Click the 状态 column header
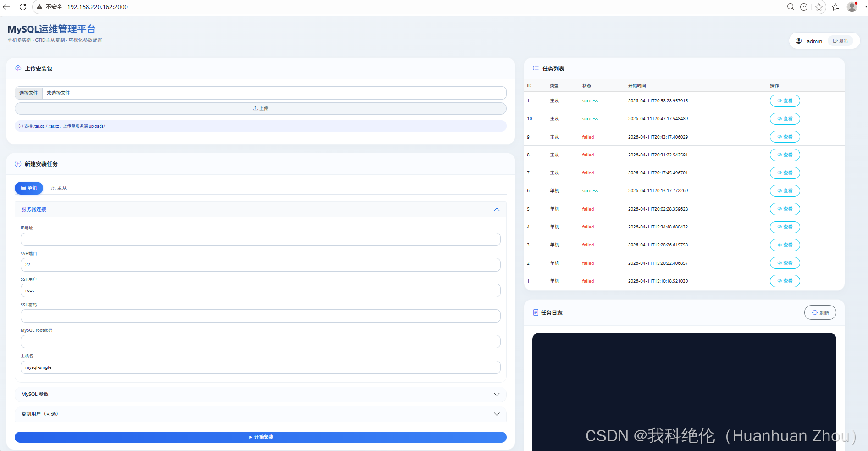This screenshot has height=451, width=868. coord(586,86)
